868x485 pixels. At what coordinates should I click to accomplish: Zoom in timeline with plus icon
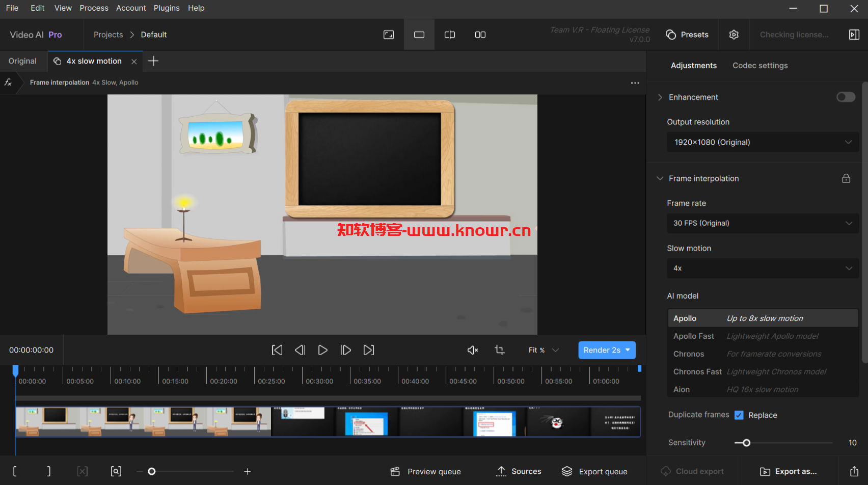(247, 472)
